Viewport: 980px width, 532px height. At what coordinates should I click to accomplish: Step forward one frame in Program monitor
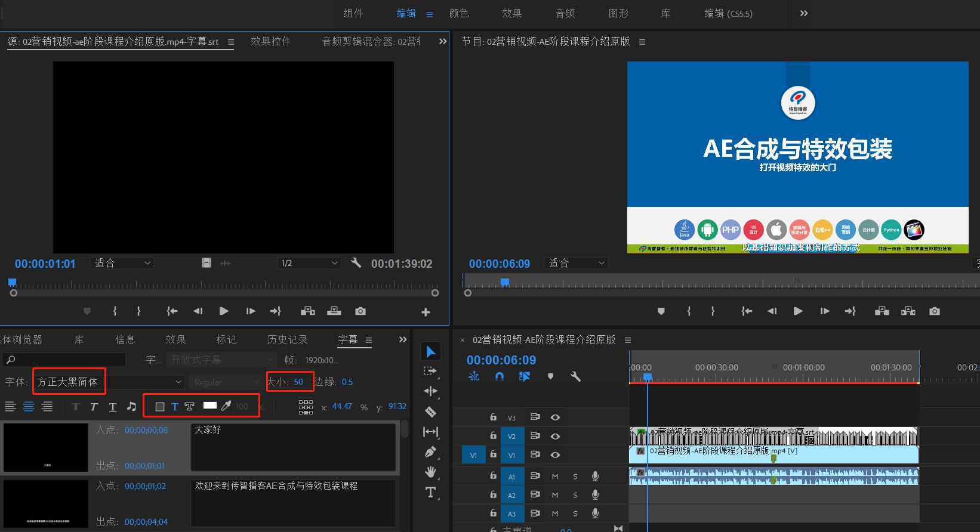825,311
